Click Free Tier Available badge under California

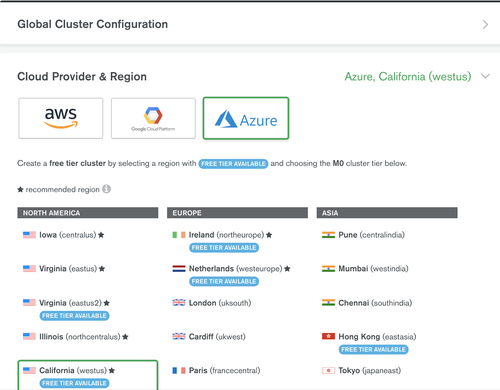point(74,383)
